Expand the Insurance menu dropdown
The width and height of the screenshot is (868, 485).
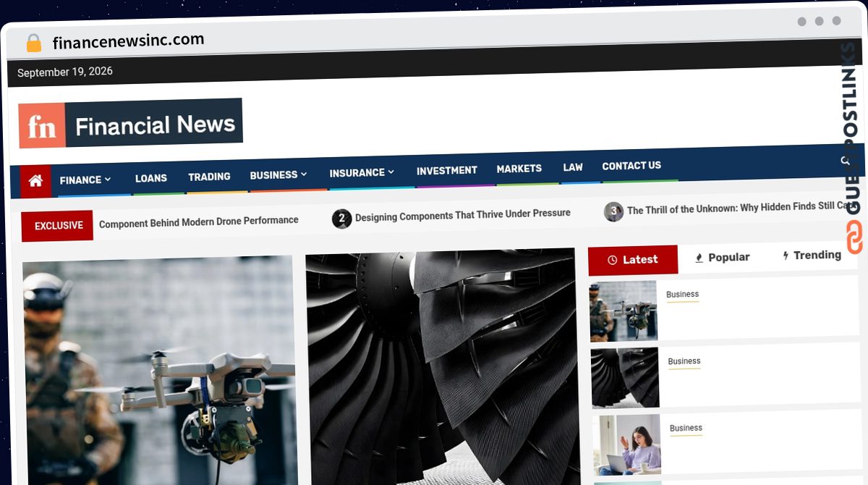tap(362, 172)
